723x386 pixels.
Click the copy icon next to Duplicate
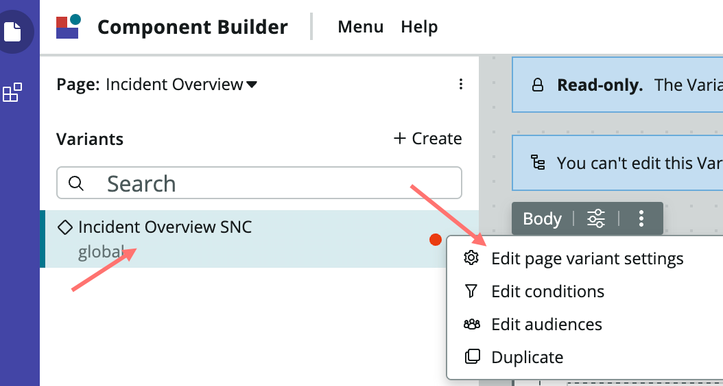point(472,357)
